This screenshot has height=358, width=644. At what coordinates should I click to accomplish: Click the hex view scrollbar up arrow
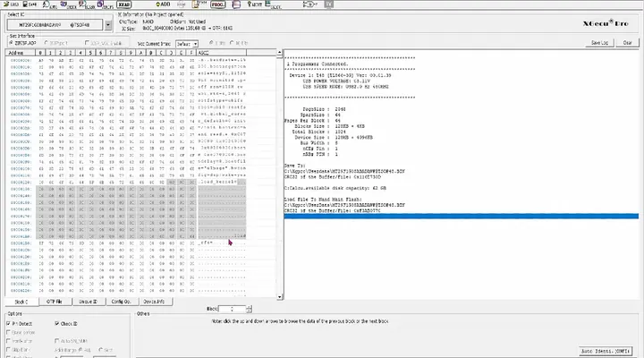click(280, 52)
